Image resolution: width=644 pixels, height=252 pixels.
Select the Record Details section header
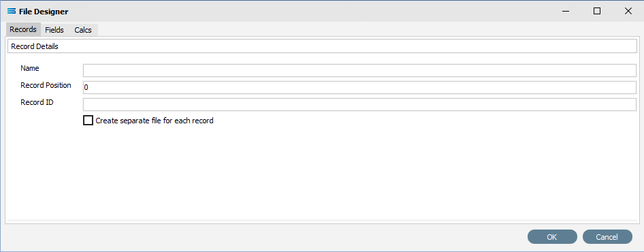(323, 46)
